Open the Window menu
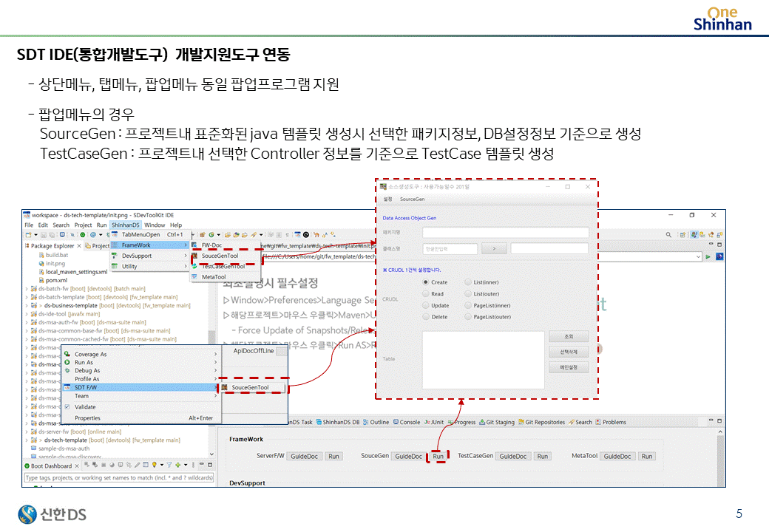The height and width of the screenshot is (532, 769). (x=155, y=225)
